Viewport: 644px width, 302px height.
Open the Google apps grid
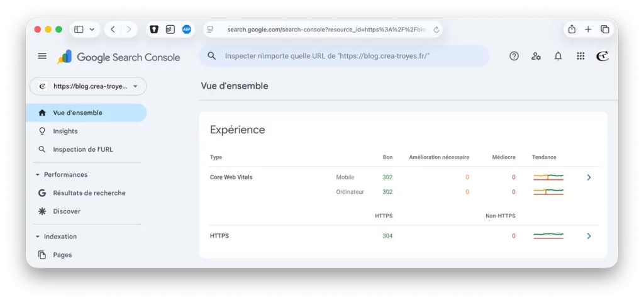[580, 56]
